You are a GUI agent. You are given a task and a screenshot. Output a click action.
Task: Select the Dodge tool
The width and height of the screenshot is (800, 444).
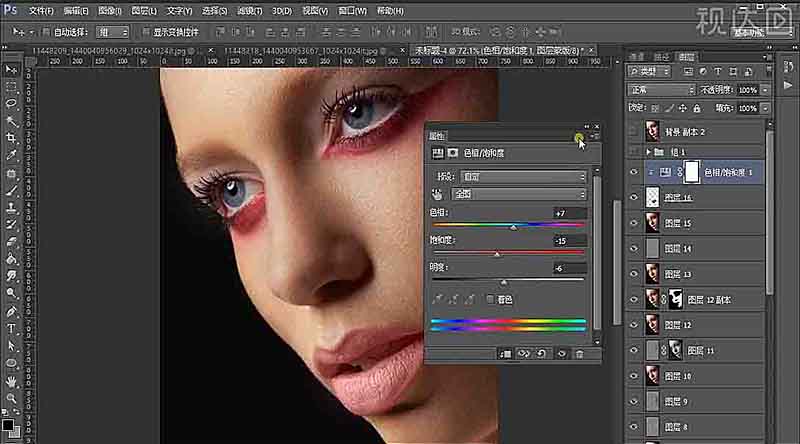coord(11,293)
